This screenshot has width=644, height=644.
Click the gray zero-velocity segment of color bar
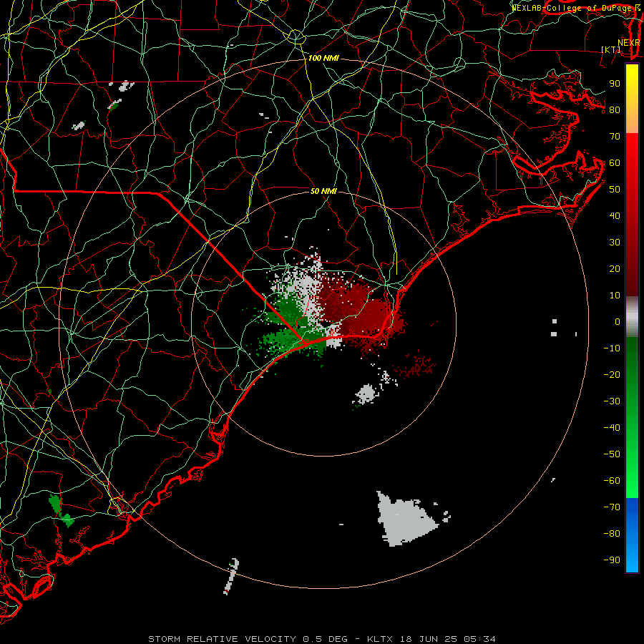point(632,317)
